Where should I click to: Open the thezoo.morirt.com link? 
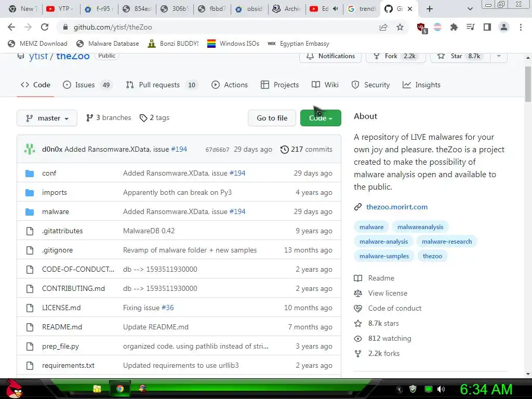[x=397, y=207]
